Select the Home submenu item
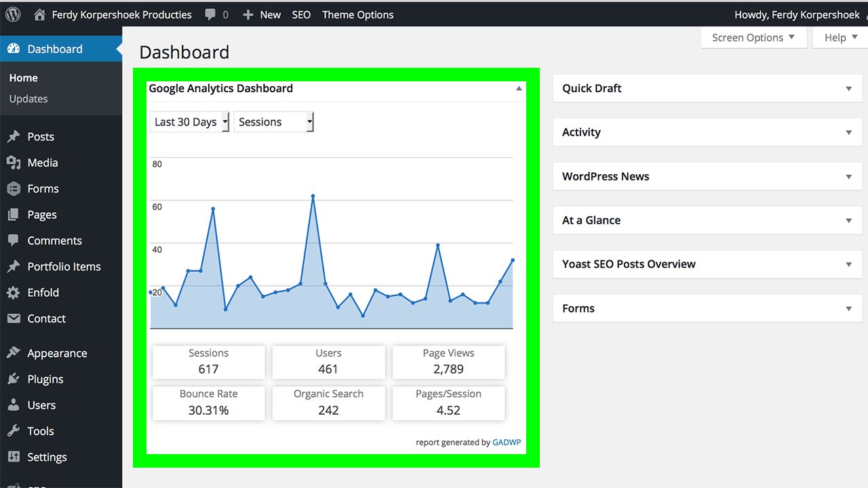Image resolution: width=868 pixels, height=488 pixels. pos(23,78)
